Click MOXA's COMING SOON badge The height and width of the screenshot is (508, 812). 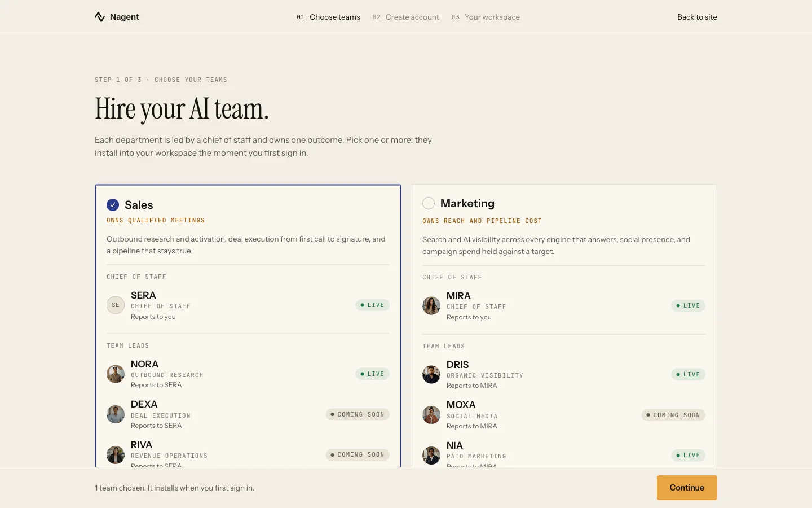[673, 415]
